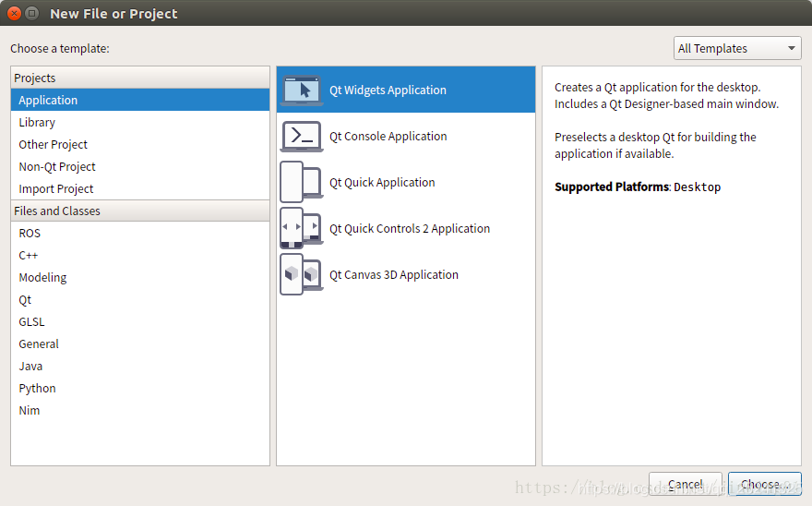Image resolution: width=812 pixels, height=506 pixels.
Task: Click the Qt Canvas 3D Application label
Action: click(394, 275)
